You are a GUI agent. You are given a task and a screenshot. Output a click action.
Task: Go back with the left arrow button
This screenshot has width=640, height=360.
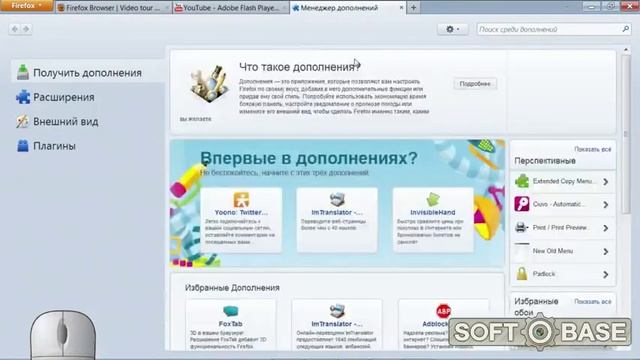coord(15,29)
